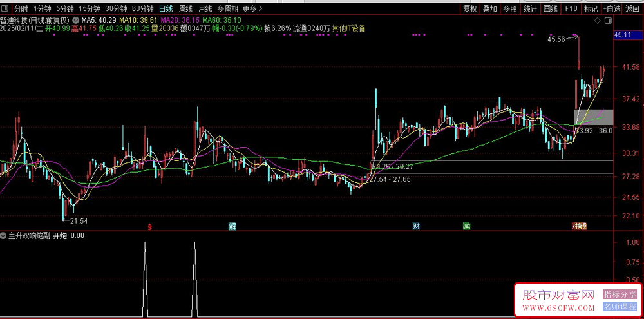This screenshot has width=644, height=319.
Task: Select the 15分钟 period tab
Action: pyautogui.click(x=89, y=8)
